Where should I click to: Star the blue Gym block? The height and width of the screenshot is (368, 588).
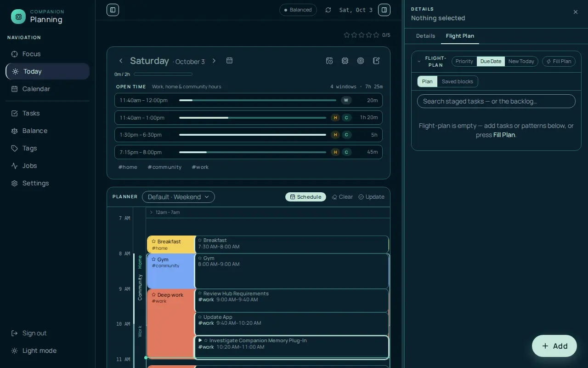pos(154,259)
